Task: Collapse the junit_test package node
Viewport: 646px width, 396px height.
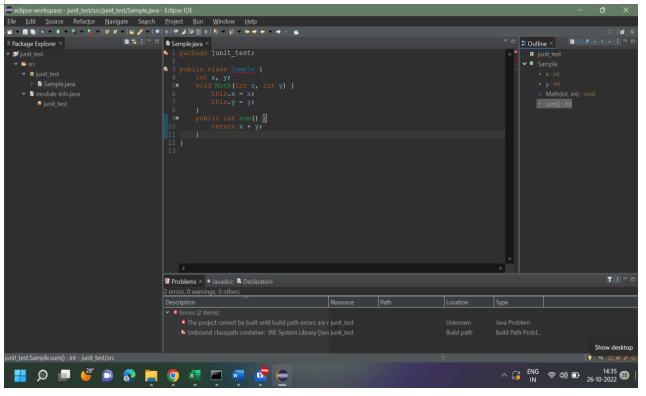Action: 23,74
